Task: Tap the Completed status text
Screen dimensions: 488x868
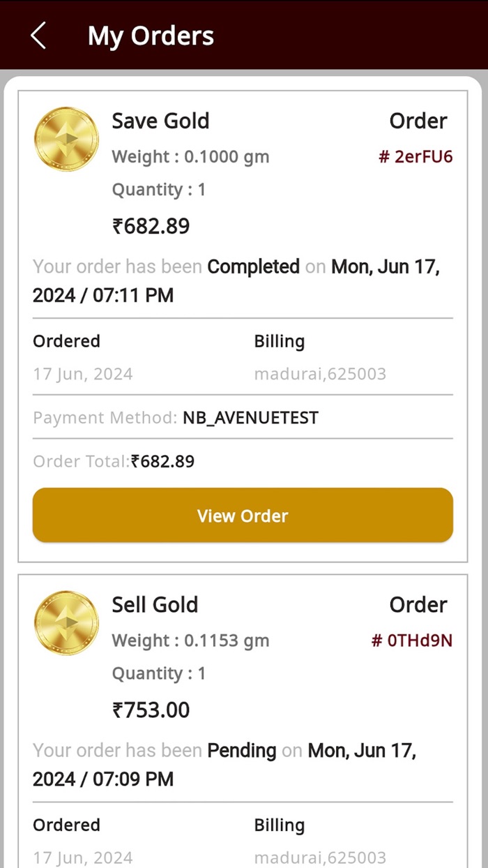Action: (253, 267)
